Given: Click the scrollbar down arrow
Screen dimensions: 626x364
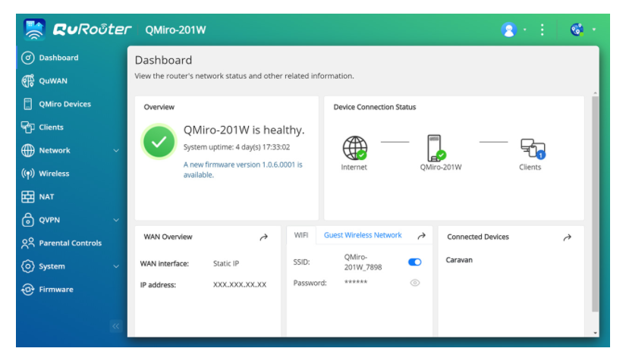Looking at the screenshot, I should coord(595,332).
